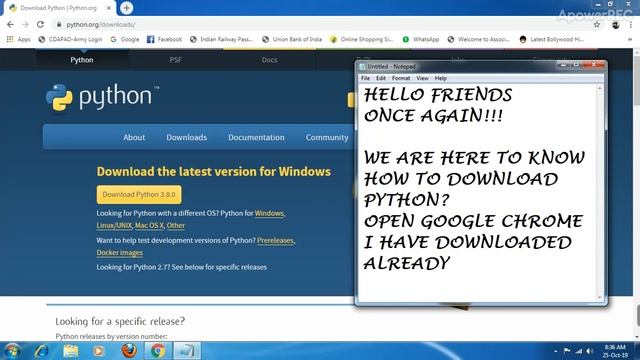640x360 pixels.
Task: Follow the Linux/UNIX link
Action: 114,225
